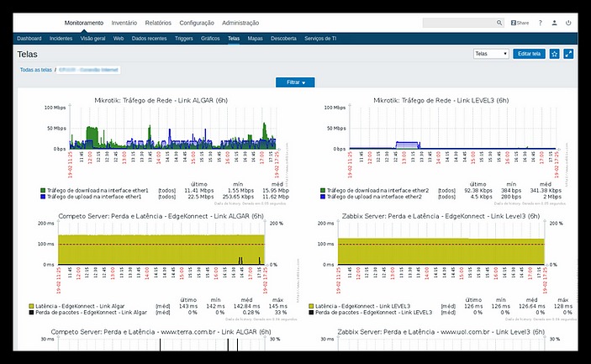Switch to the Triggers tab
591x364 pixels.
(183, 39)
